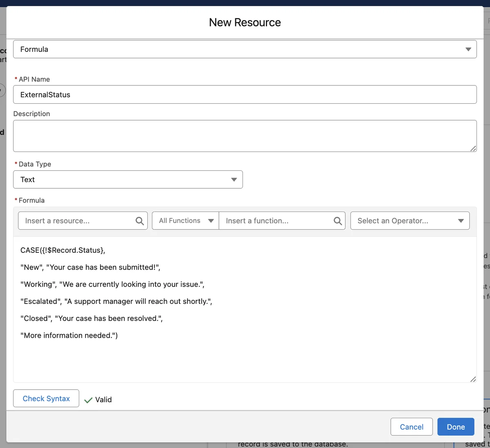Click the Description box resize handle
This screenshot has width=490, height=448.
coord(473,148)
